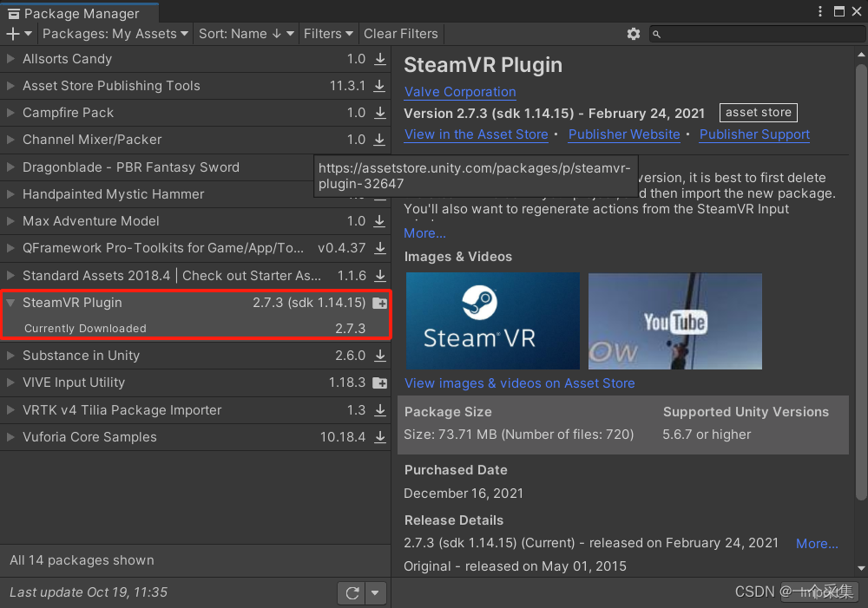Click the add package plus button
The image size is (868, 608).
pos(19,34)
